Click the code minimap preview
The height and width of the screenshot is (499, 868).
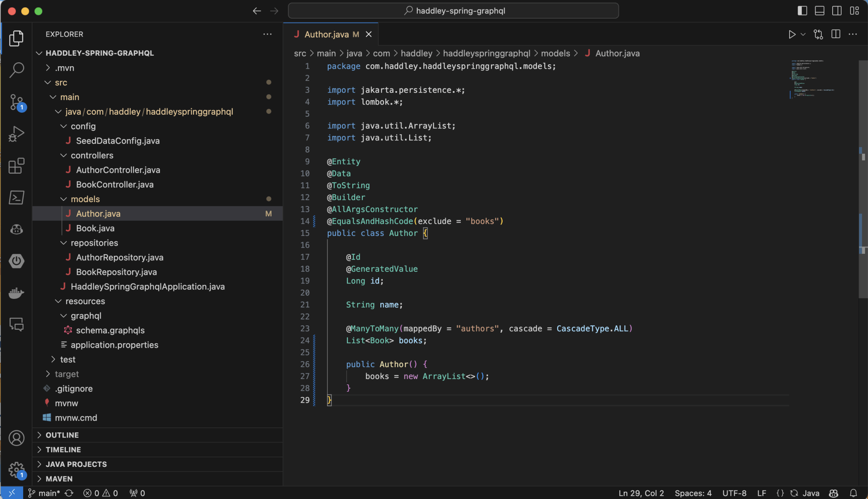point(812,79)
